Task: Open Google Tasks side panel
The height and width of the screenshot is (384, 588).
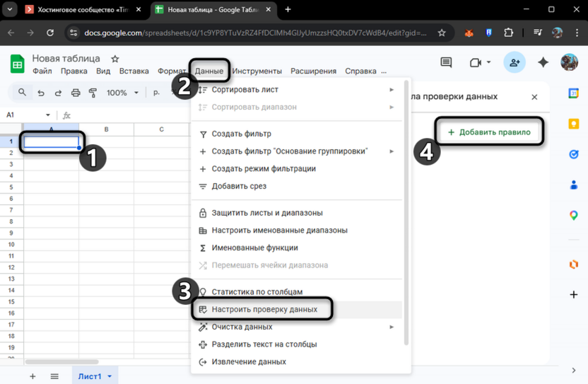Action: click(x=573, y=154)
